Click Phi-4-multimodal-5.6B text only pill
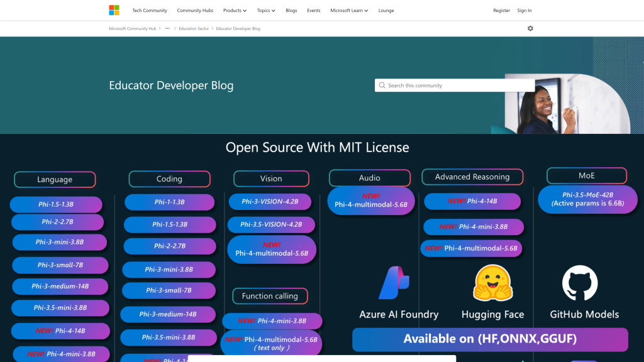 [271, 343]
